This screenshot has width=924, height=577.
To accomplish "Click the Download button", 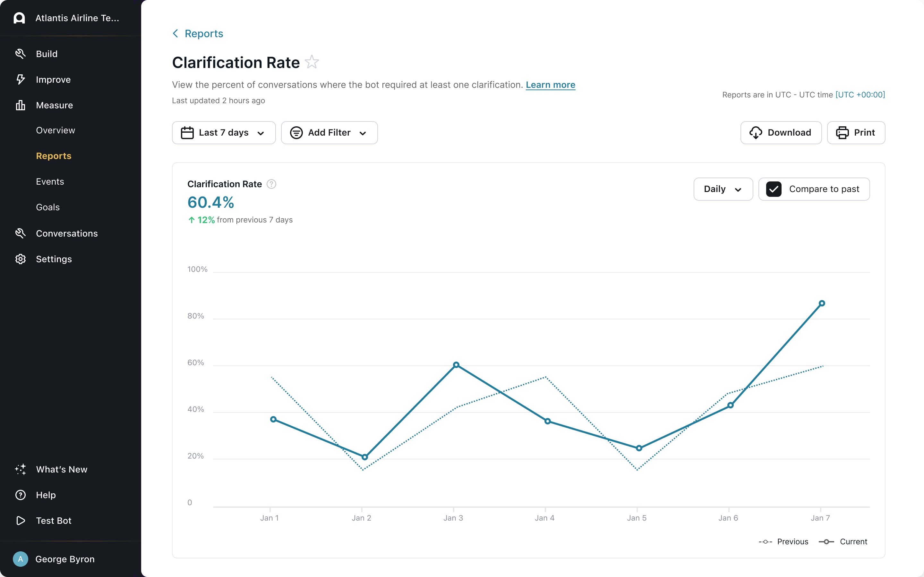I will (x=781, y=133).
